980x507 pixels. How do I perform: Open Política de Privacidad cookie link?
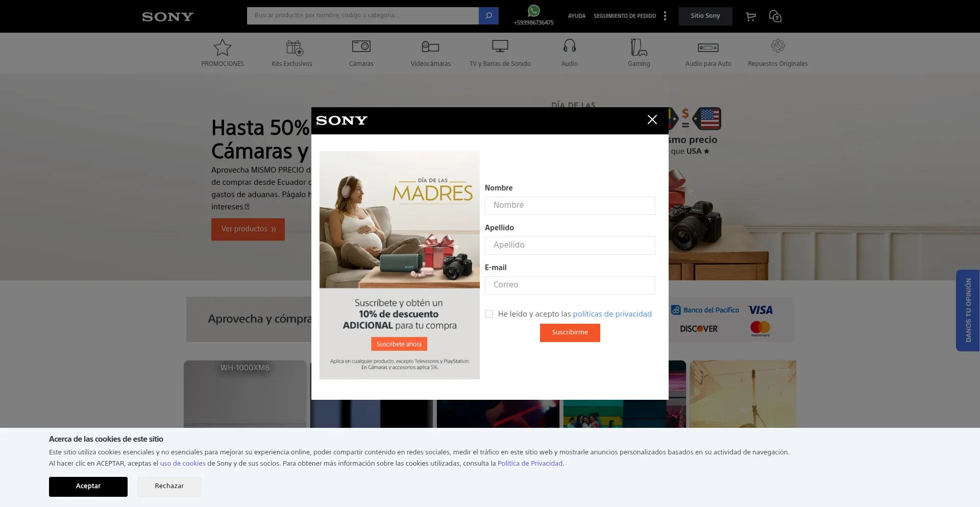[530, 464]
